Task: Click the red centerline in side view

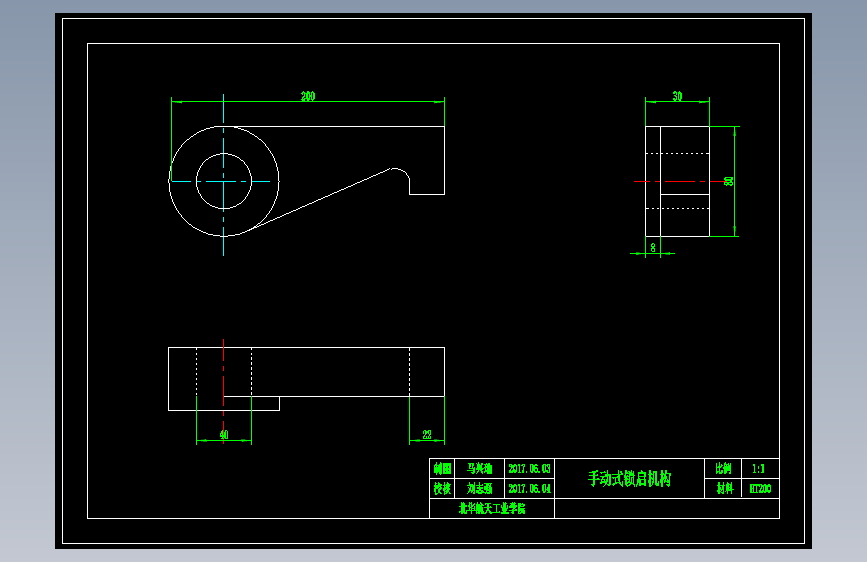Action: 680,181
